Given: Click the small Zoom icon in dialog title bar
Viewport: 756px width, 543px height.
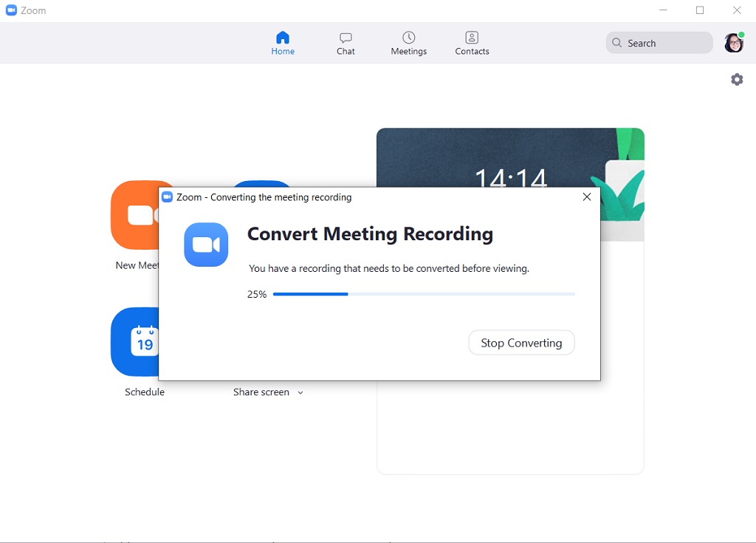Looking at the screenshot, I should click(167, 197).
